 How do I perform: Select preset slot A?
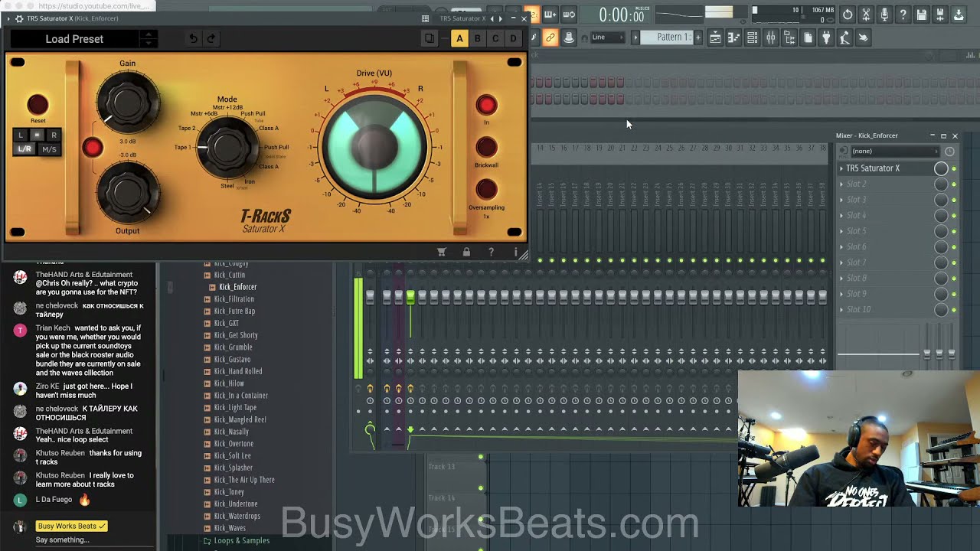coord(459,38)
